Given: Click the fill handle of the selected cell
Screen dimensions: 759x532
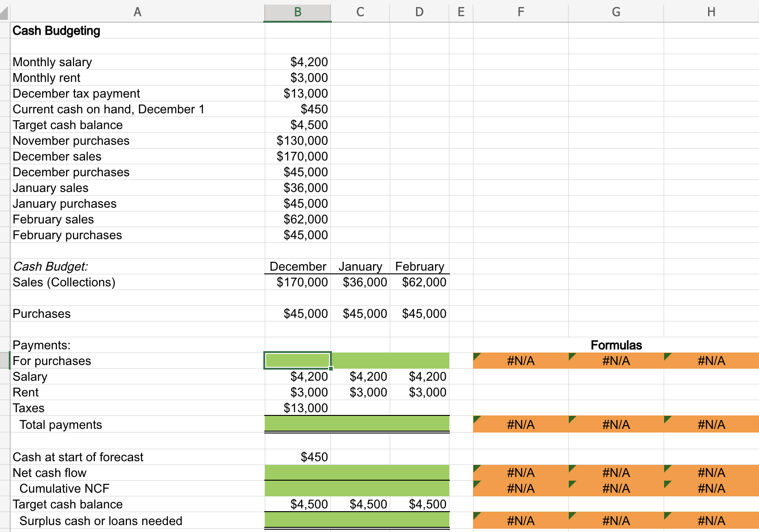Looking at the screenshot, I should [330, 368].
